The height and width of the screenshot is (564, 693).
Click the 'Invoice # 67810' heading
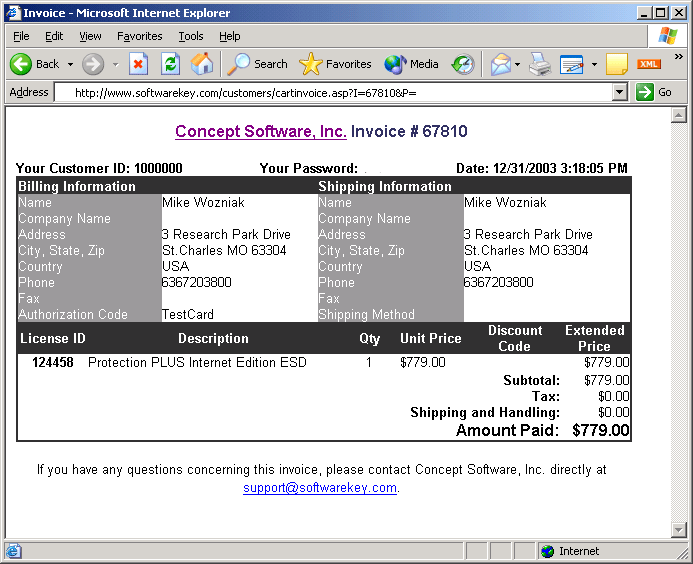point(409,131)
